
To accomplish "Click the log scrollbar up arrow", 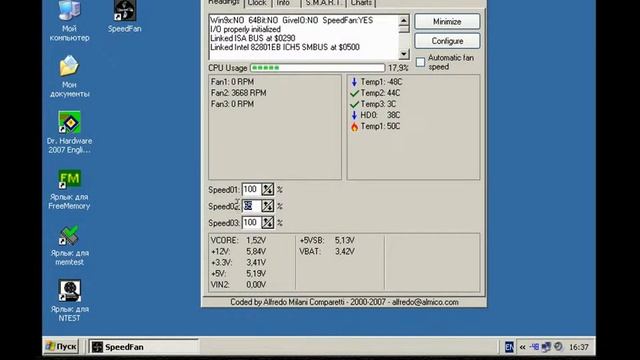I will tap(404, 20).
